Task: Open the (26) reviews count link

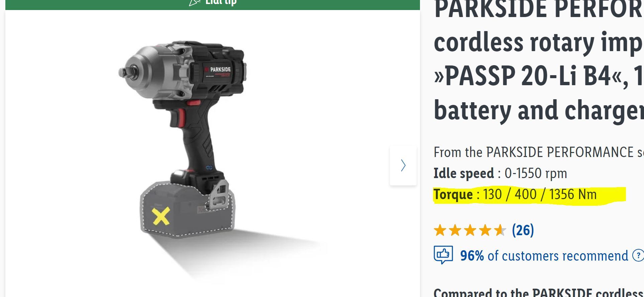Action: [x=523, y=230]
